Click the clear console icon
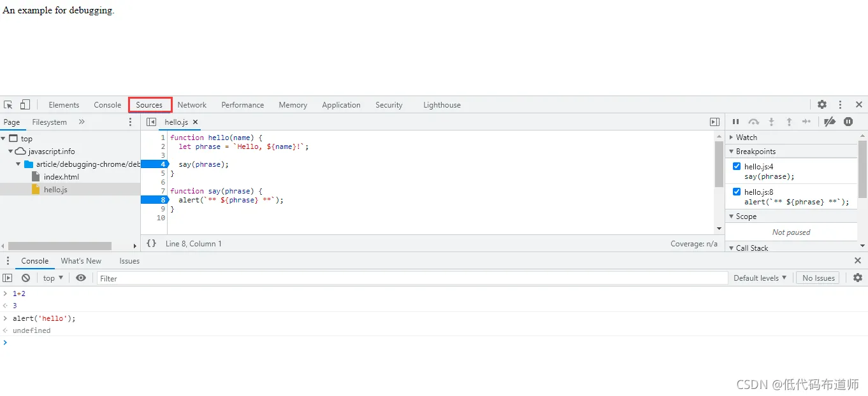The image size is (868, 396). pyautogui.click(x=25, y=278)
